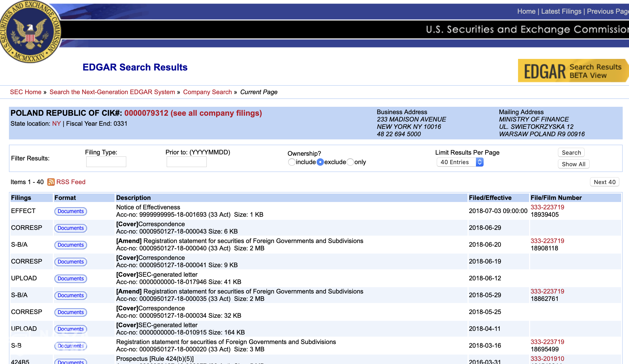
Task: Open CIK 0000079312 see all company filings
Action: [193, 113]
